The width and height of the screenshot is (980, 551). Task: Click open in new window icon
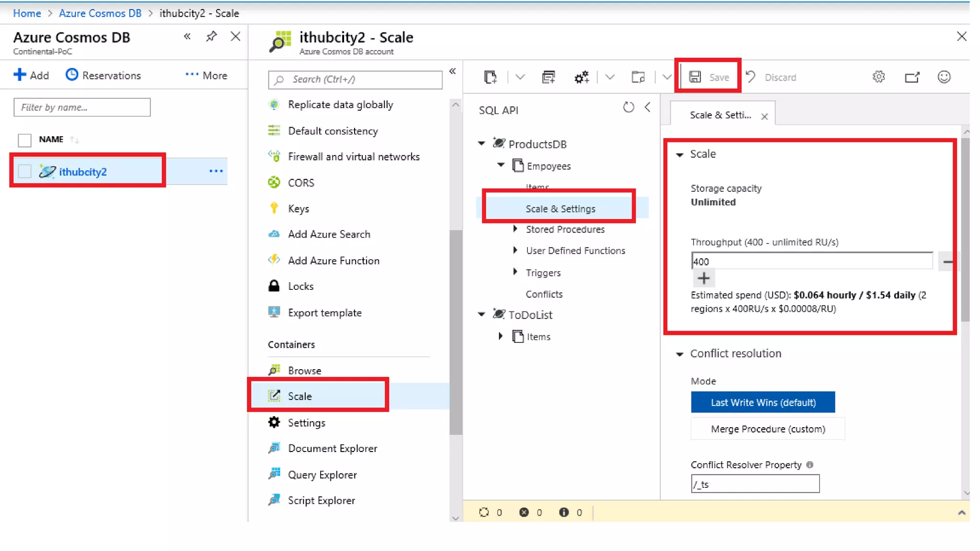click(x=912, y=77)
